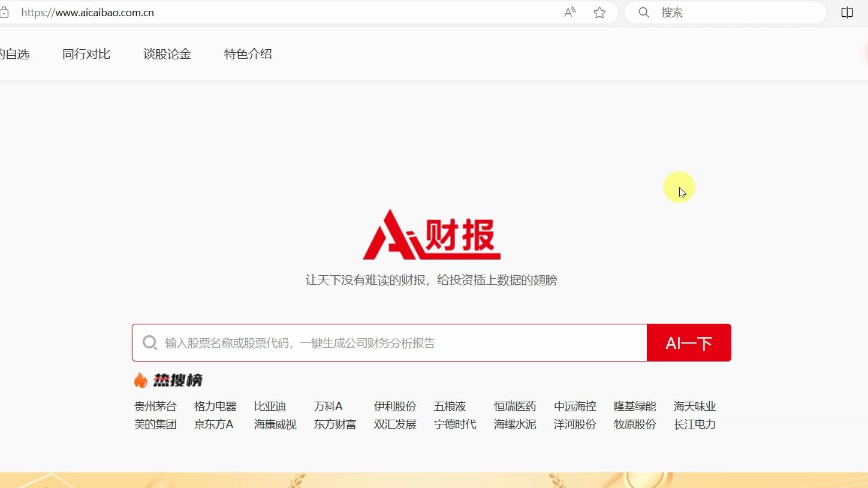Click the 热搜榜 heading text

point(177,380)
